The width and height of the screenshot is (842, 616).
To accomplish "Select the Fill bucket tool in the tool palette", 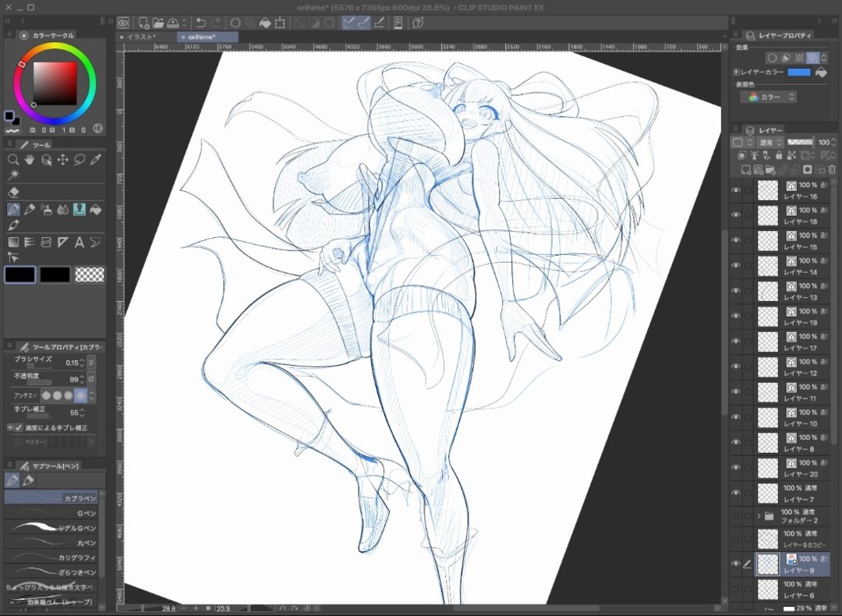I will coord(96,210).
